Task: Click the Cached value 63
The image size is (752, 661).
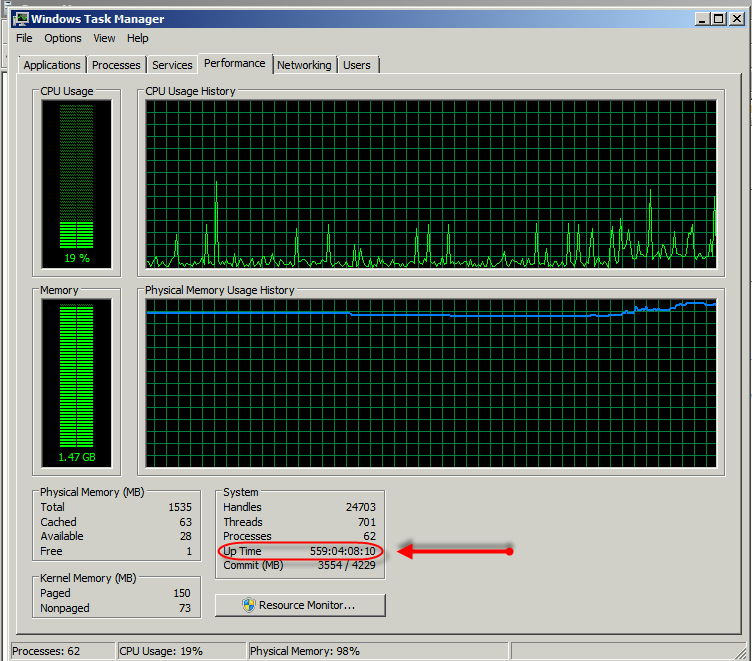Action: [186, 522]
